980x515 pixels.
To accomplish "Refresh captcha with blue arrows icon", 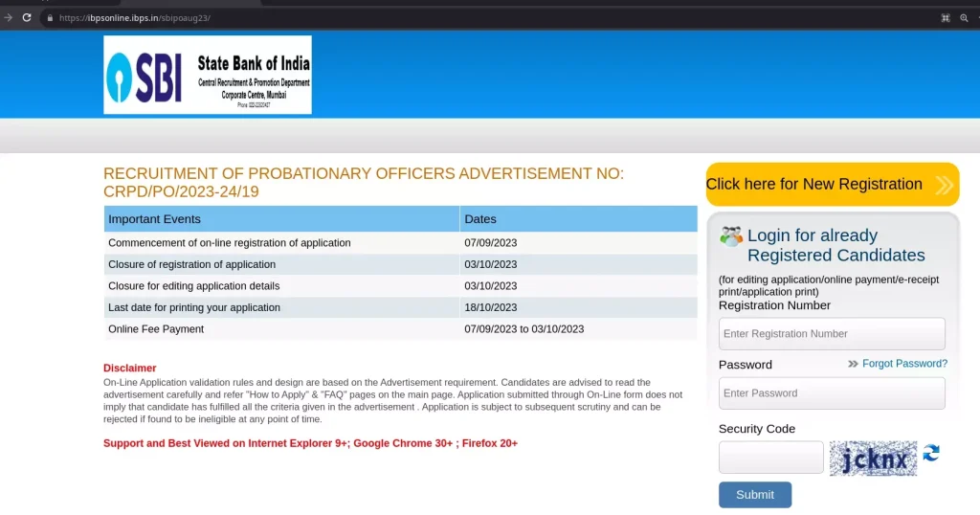I will (x=931, y=453).
